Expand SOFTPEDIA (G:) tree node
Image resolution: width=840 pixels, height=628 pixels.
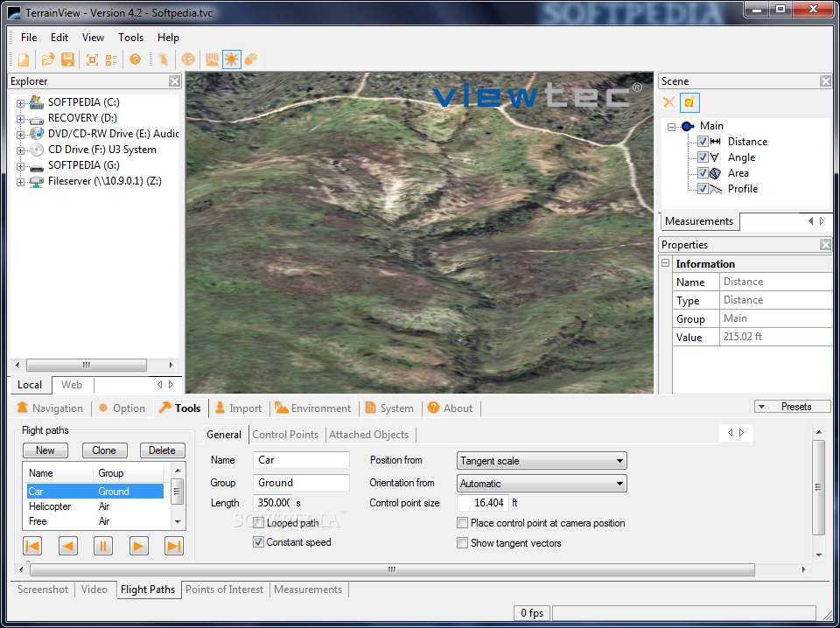click(x=20, y=166)
